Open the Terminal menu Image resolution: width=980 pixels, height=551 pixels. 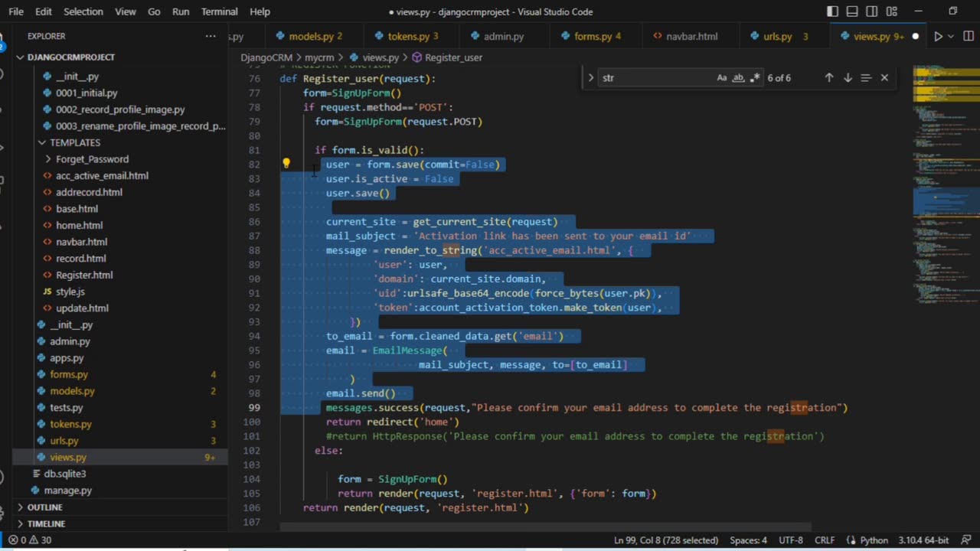click(x=220, y=11)
